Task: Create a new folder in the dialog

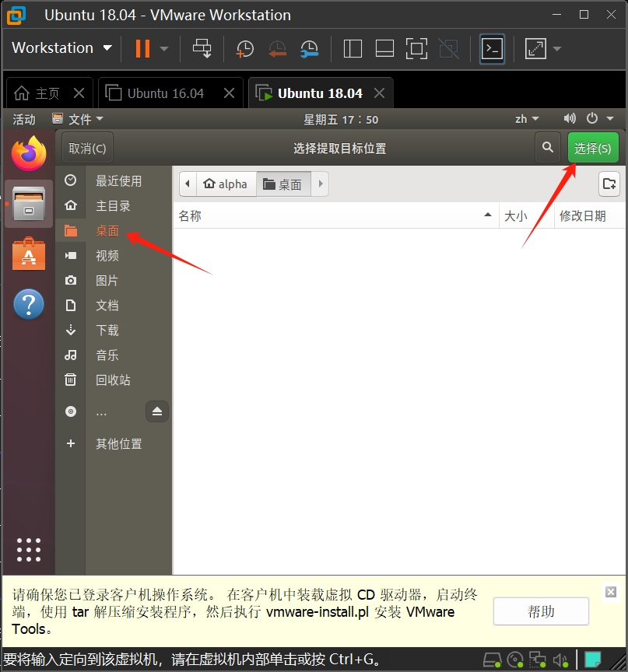Action: (x=609, y=184)
